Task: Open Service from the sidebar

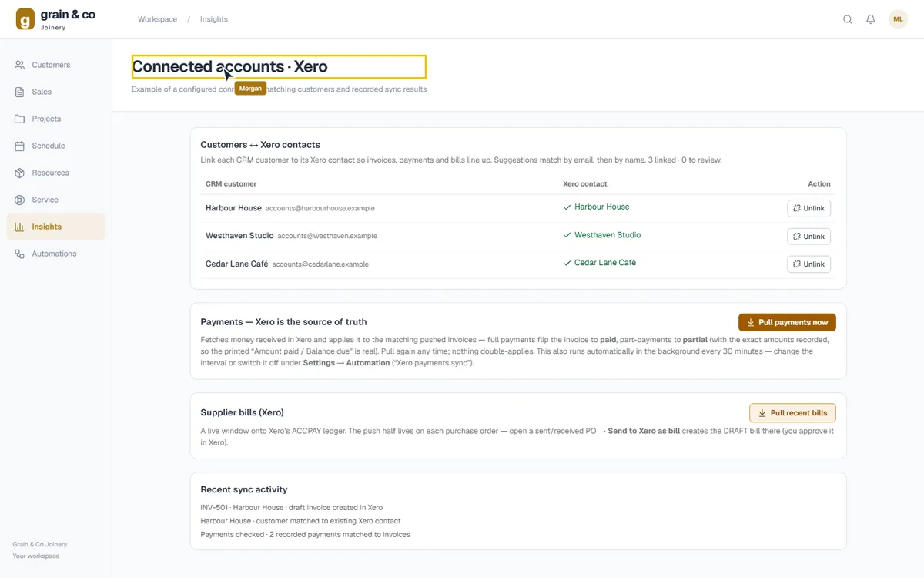Action: click(x=55, y=200)
